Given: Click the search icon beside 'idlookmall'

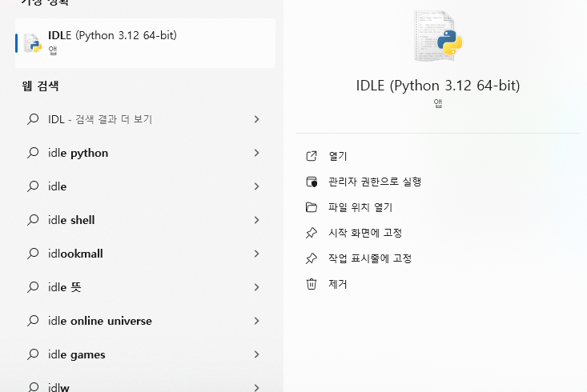Looking at the screenshot, I should point(33,254).
